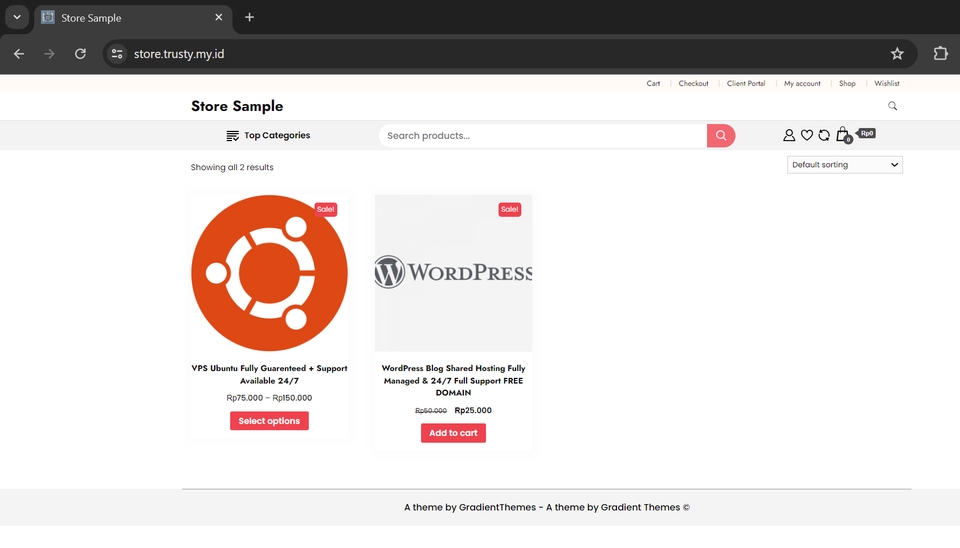Reload the page with the refresh icon
Viewport: 960px width, 548px height.
pos(80,54)
